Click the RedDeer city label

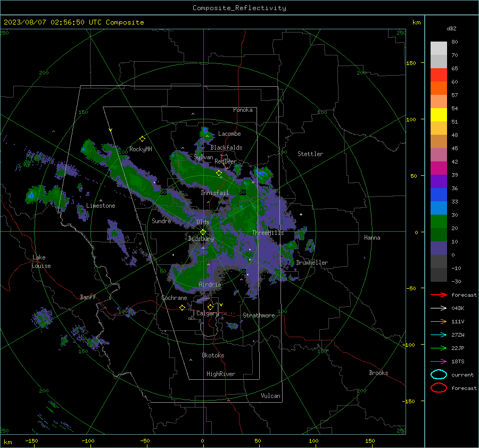click(226, 161)
